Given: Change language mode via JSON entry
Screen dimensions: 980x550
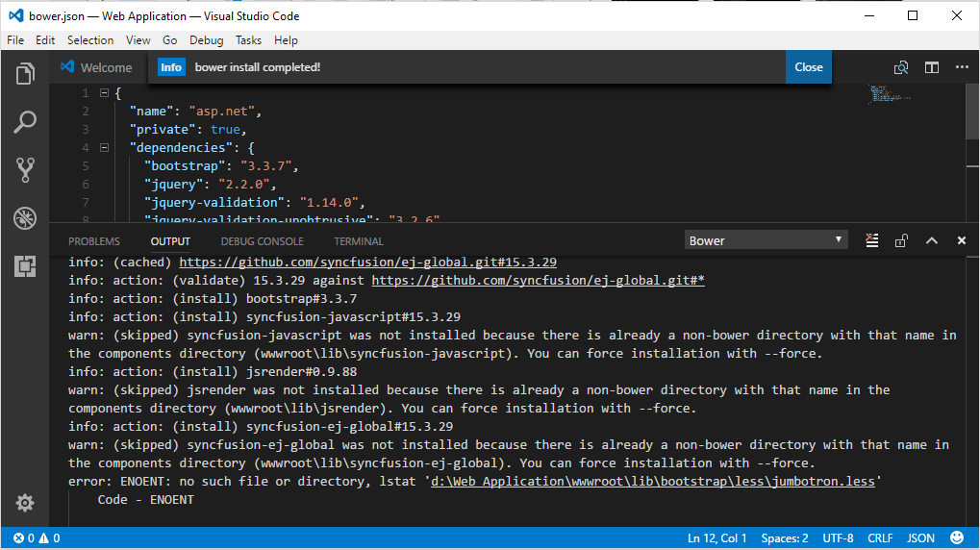Looking at the screenshot, I should pyautogui.click(x=920, y=538).
